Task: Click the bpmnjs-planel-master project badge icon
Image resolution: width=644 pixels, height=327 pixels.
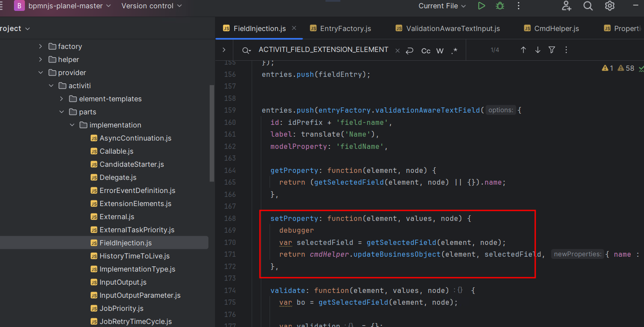Action: tap(19, 6)
